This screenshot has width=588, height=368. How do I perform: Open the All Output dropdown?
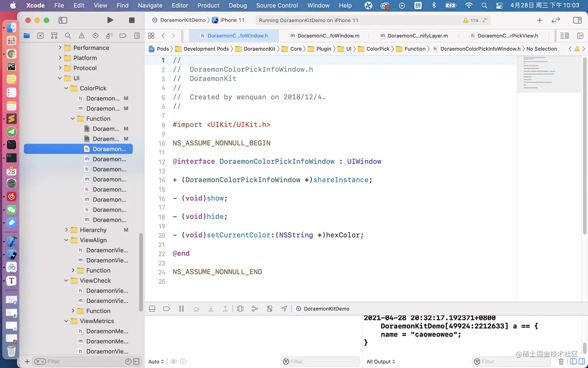tap(381, 361)
